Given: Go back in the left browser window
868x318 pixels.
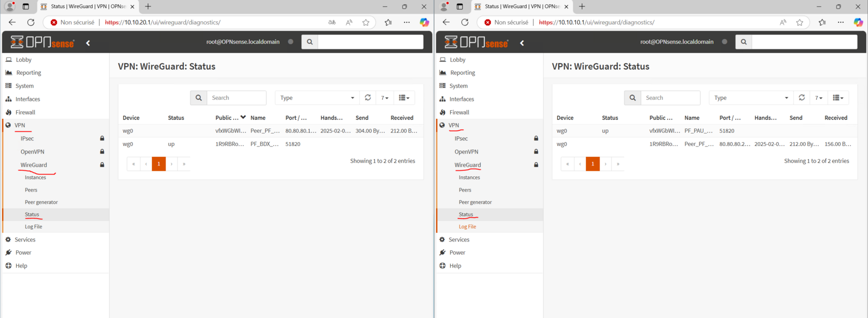Looking at the screenshot, I should coord(12,22).
